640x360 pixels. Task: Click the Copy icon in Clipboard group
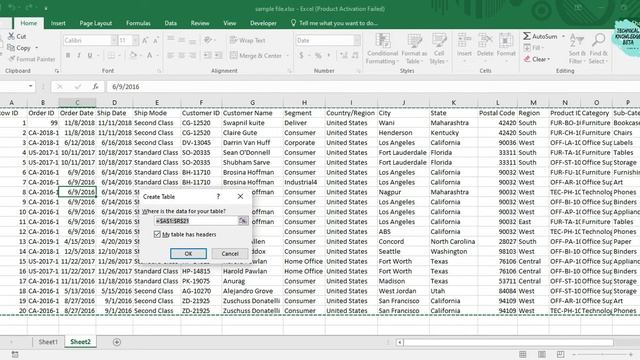coord(11,48)
